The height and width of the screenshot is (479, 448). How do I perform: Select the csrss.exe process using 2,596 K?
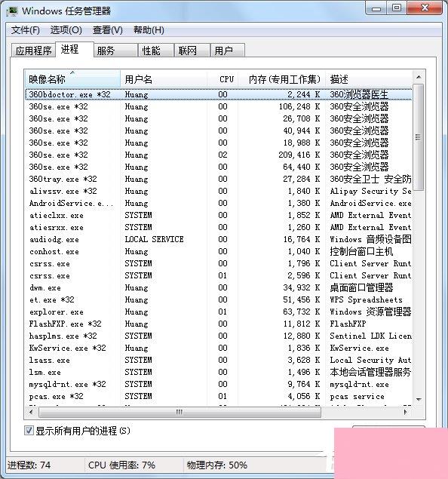coord(219,275)
